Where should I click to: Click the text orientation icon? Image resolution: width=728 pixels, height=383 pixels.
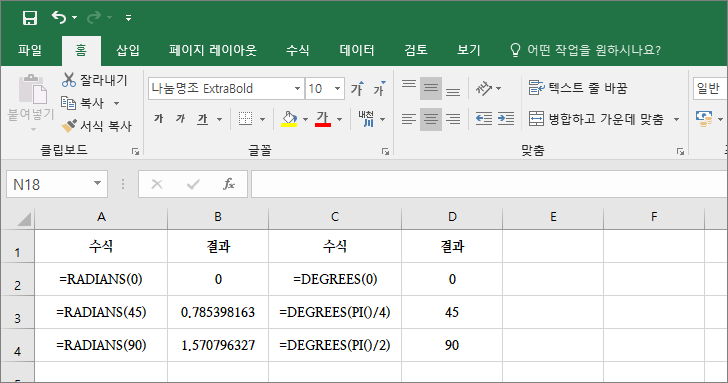tap(483, 88)
